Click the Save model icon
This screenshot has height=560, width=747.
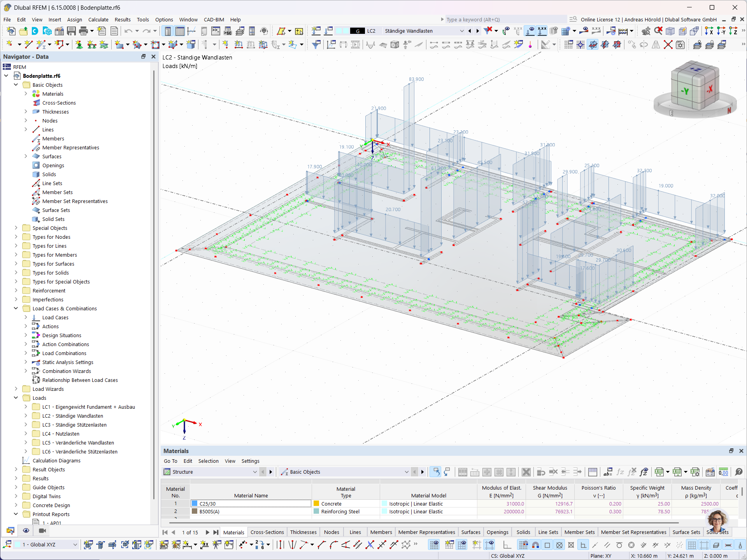(x=71, y=31)
